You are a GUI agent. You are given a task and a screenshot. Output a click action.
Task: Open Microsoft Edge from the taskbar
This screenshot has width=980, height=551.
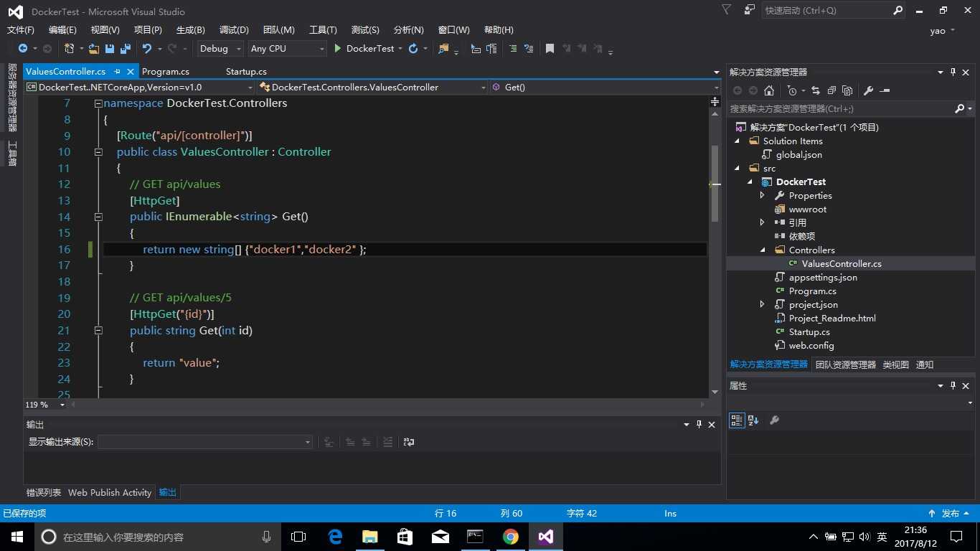pyautogui.click(x=335, y=537)
